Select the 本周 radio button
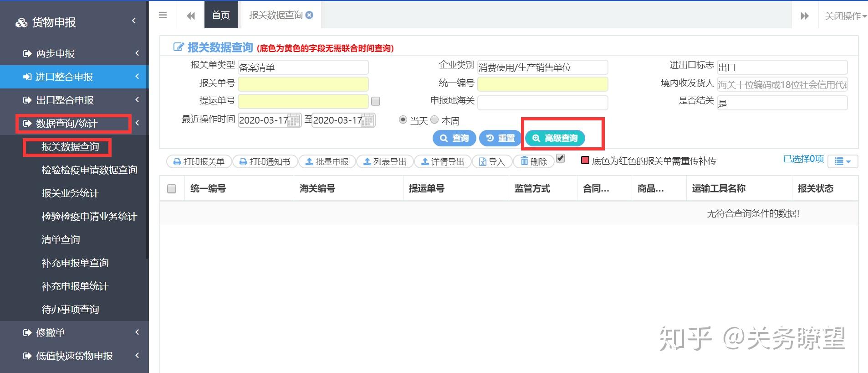 point(434,119)
